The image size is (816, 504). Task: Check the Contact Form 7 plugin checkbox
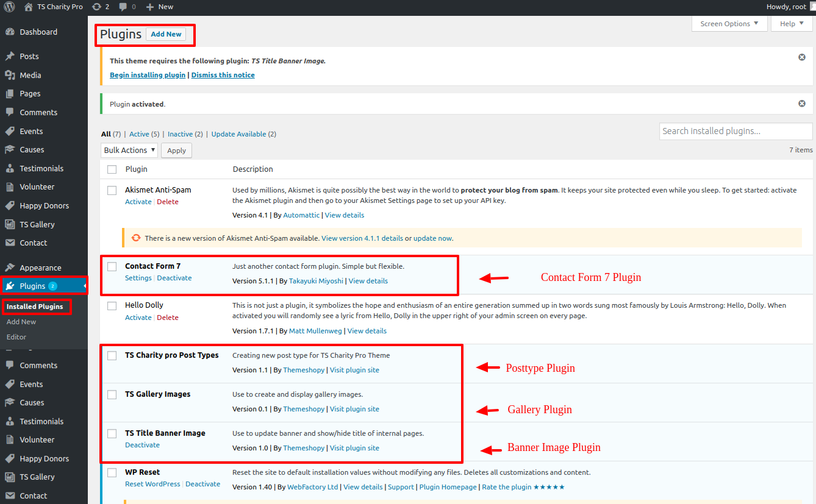coord(112,266)
